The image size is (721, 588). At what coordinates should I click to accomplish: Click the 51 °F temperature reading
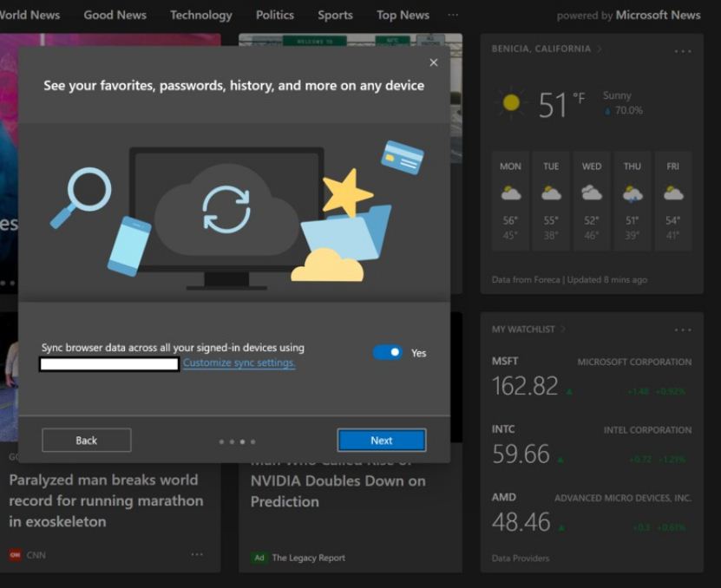[x=561, y=104]
